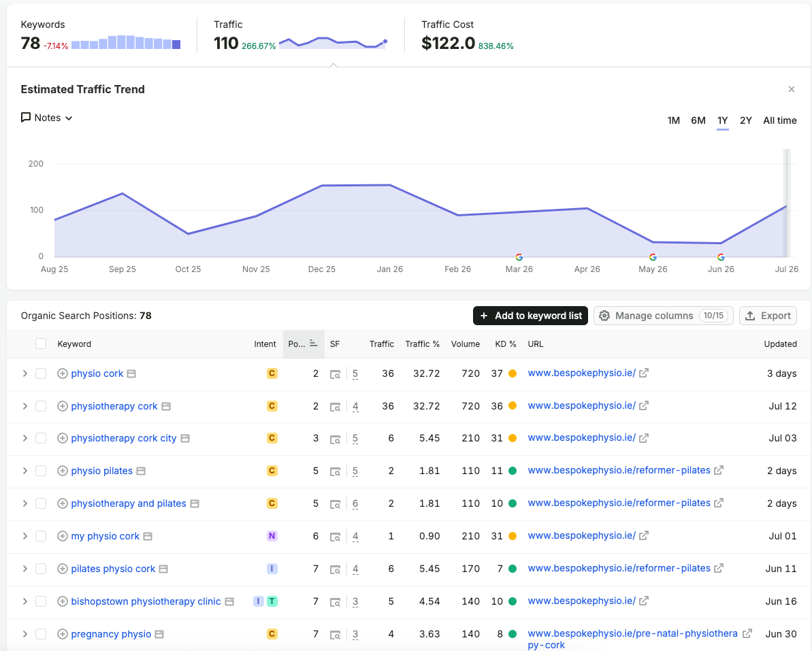Expand the pilates physio cork row
The image size is (812, 651).
[x=25, y=569]
